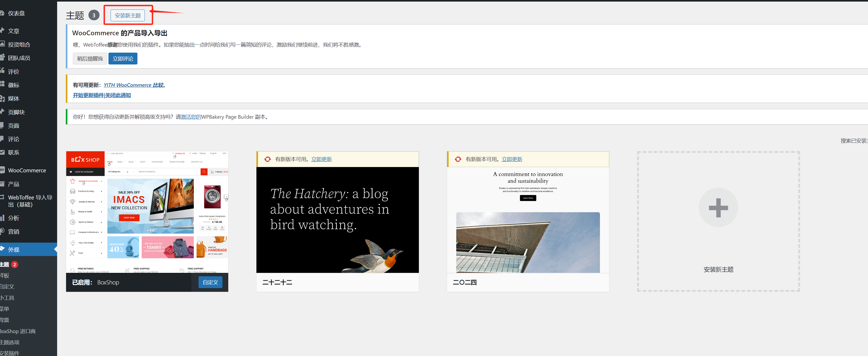Click the 激活您的 WPBakery link

click(191, 117)
